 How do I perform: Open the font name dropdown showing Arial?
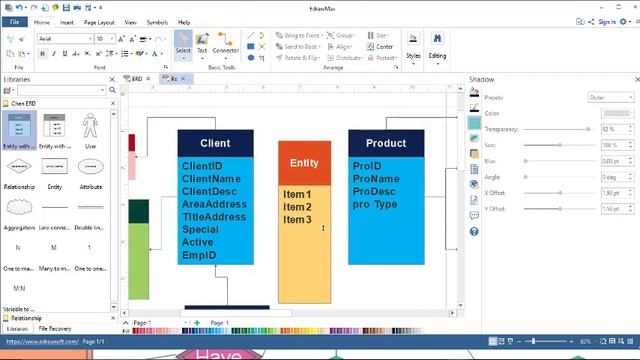click(x=65, y=39)
